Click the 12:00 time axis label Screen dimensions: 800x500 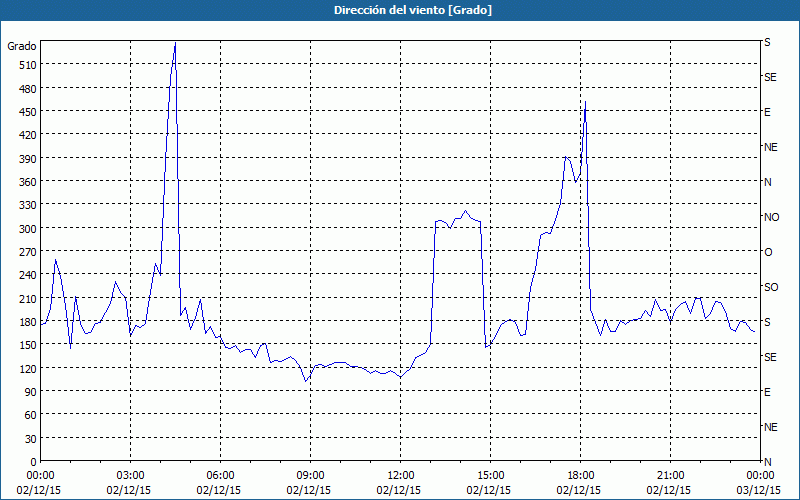point(401,476)
